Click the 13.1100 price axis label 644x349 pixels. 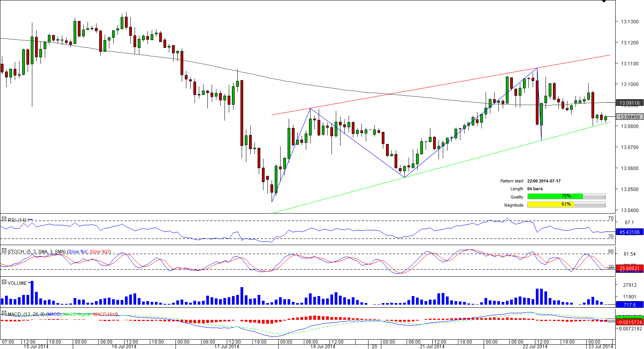coord(629,63)
